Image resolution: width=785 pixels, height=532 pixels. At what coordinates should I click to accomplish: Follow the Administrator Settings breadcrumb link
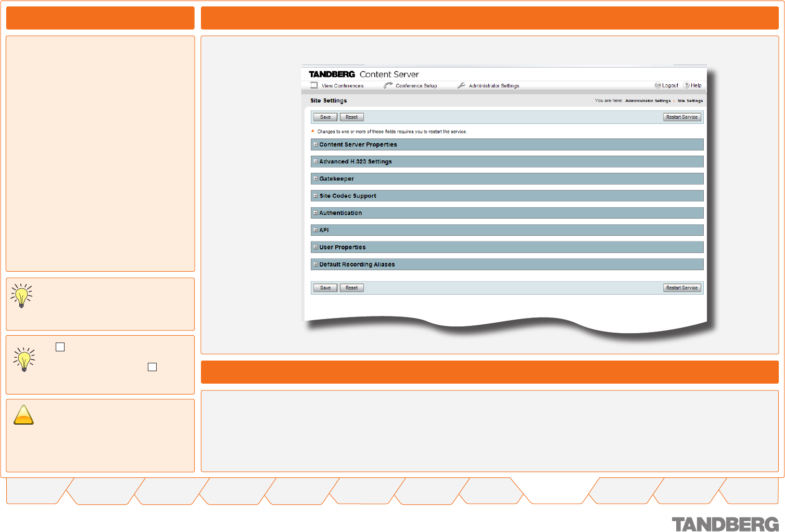(648, 101)
